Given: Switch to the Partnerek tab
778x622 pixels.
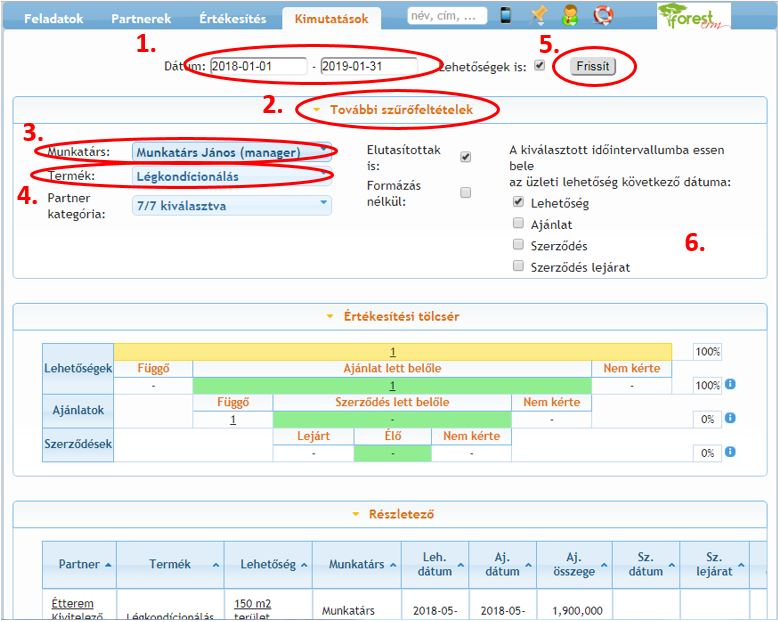Looking at the screenshot, I should click(x=141, y=18).
